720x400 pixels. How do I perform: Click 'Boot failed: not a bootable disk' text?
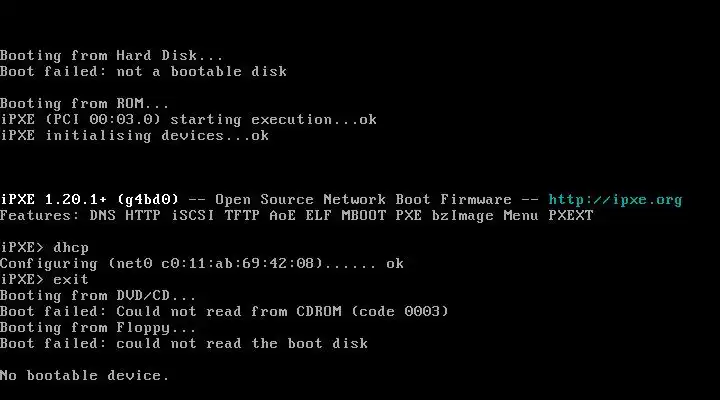point(143,72)
